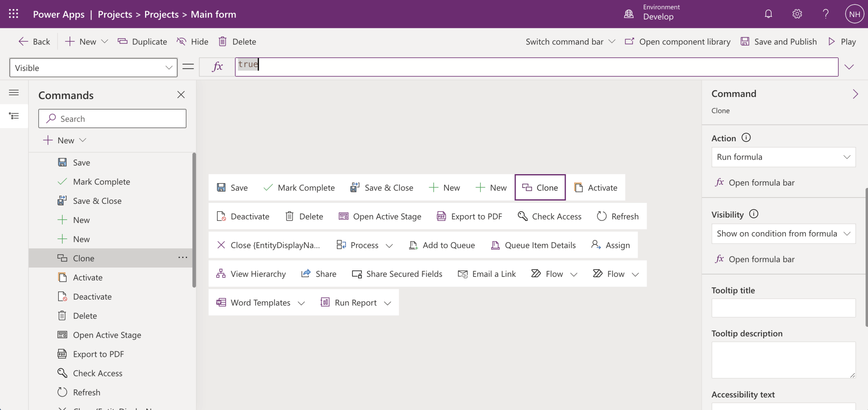Click Save and Publish
The width and height of the screenshot is (868, 410).
pyautogui.click(x=779, y=42)
